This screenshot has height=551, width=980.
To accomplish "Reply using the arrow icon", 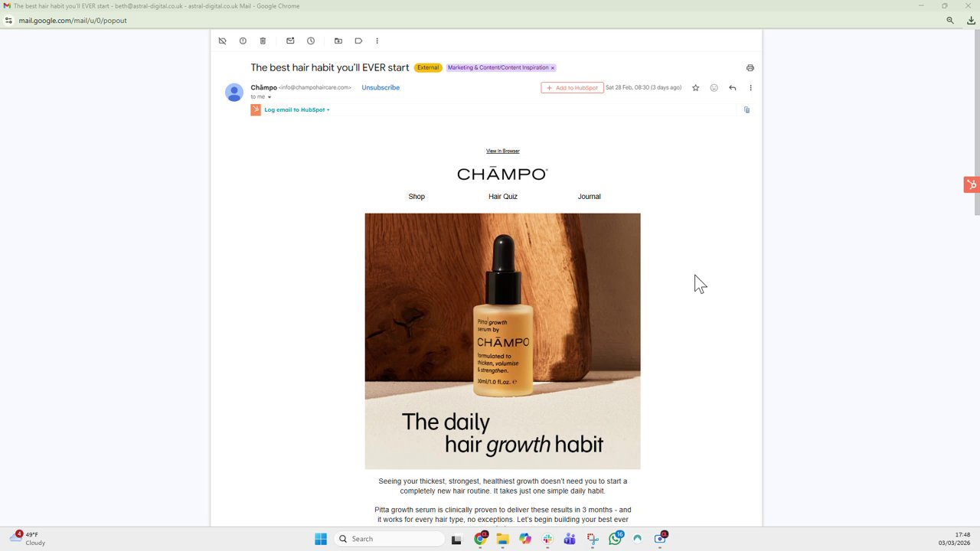I will coord(733,88).
